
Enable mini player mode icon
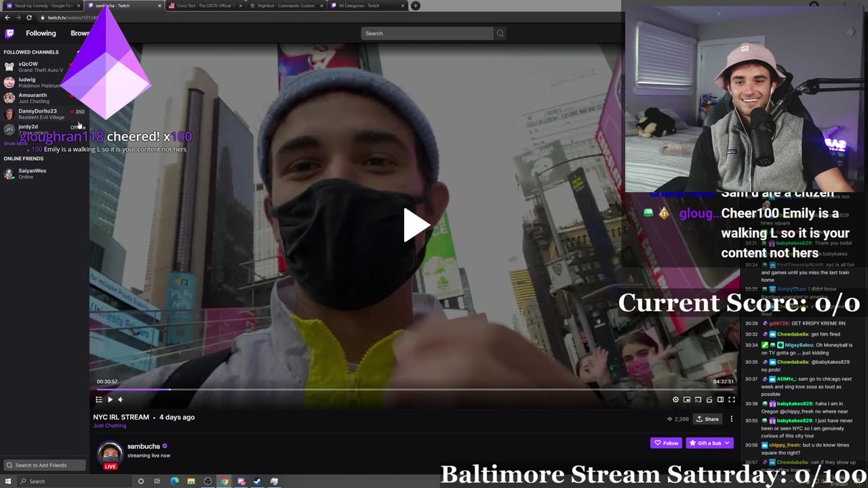[x=687, y=400]
